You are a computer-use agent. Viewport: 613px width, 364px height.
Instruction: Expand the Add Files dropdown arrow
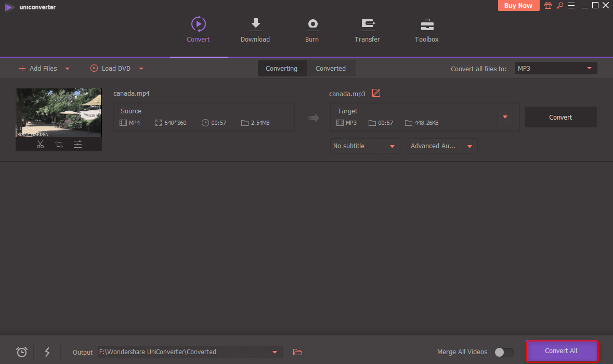coord(68,69)
